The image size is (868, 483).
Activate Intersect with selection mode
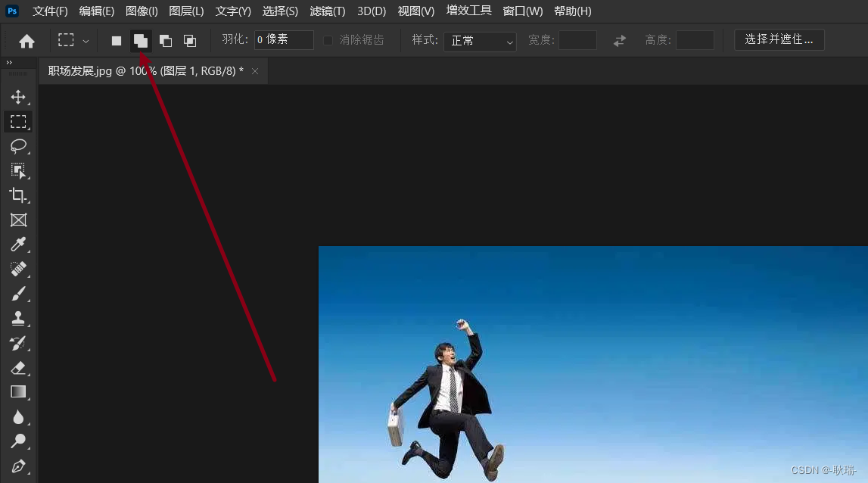(190, 39)
